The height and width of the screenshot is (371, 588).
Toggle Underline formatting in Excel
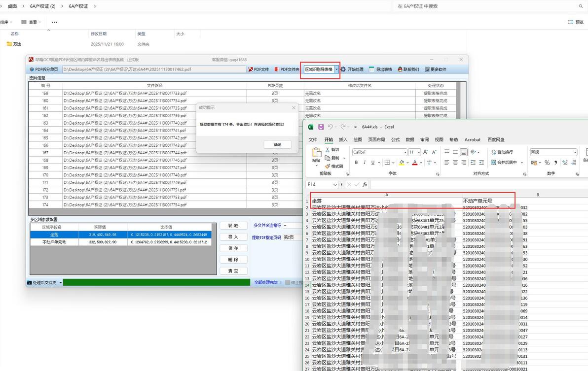[x=373, y=163]
